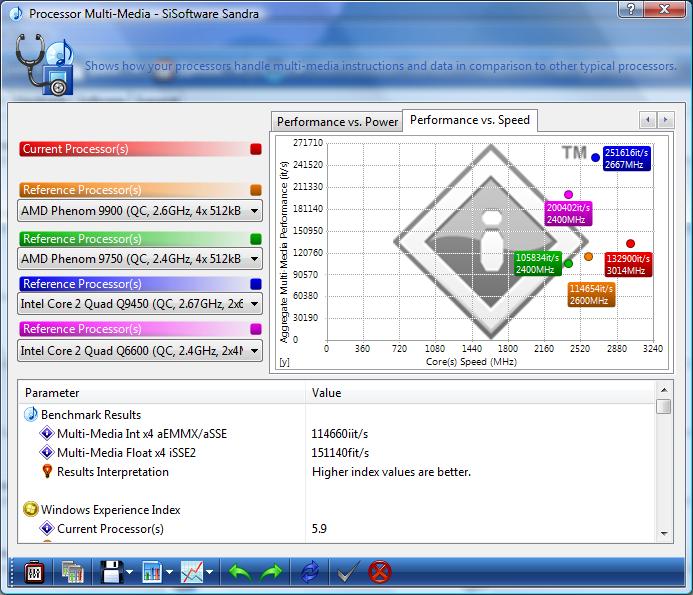Click the floppy disk save icon
This screenshot has width=693, height=595.
112,572
